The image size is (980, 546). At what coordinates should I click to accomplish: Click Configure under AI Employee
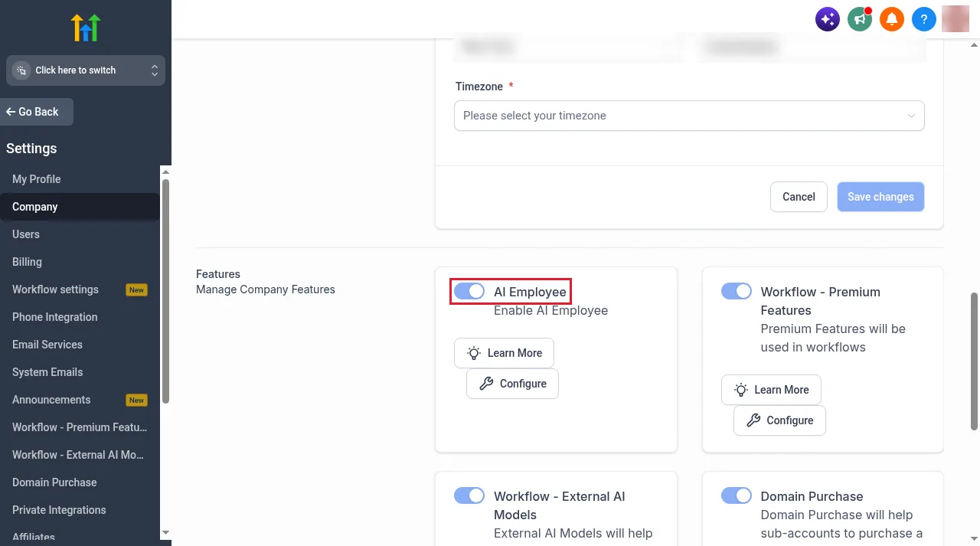[512, 384]
